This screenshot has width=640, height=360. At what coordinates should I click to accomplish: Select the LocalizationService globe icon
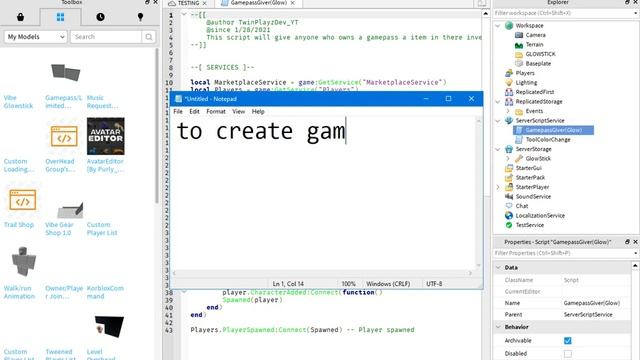point(509,216)
